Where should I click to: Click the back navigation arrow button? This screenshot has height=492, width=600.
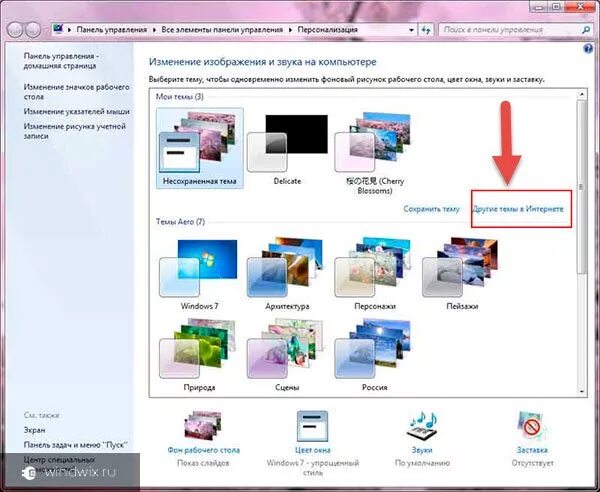(15, 30)
